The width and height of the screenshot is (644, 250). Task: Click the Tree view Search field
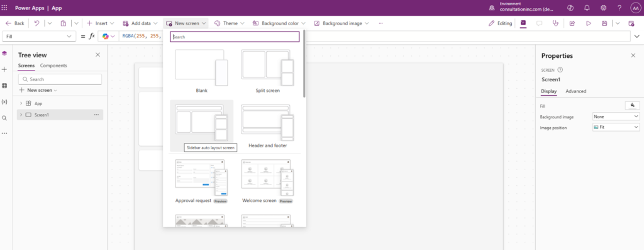[x=60, y=79]
